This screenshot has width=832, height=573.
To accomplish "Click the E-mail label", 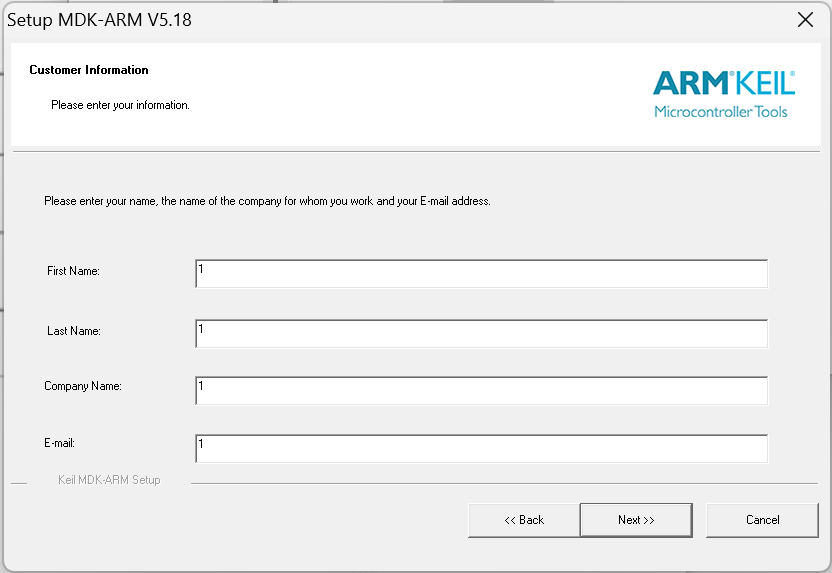I will tap(61, 442).
